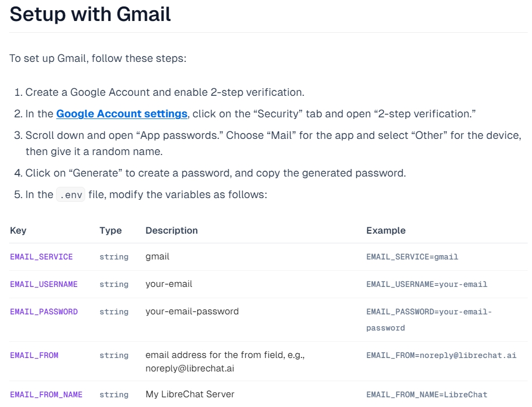
Task: Click the EMAIL_FROM_NAME=LibreChat example code
Action: (427, 395)
